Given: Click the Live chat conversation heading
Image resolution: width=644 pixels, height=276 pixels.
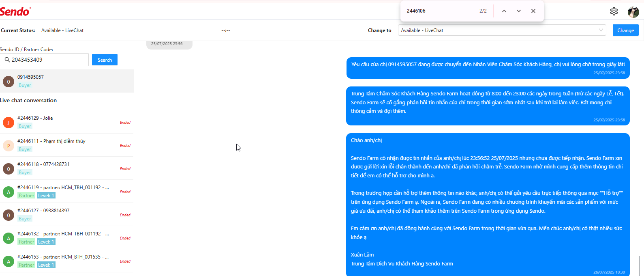Looking at the screenshot, I should [28, 100].
